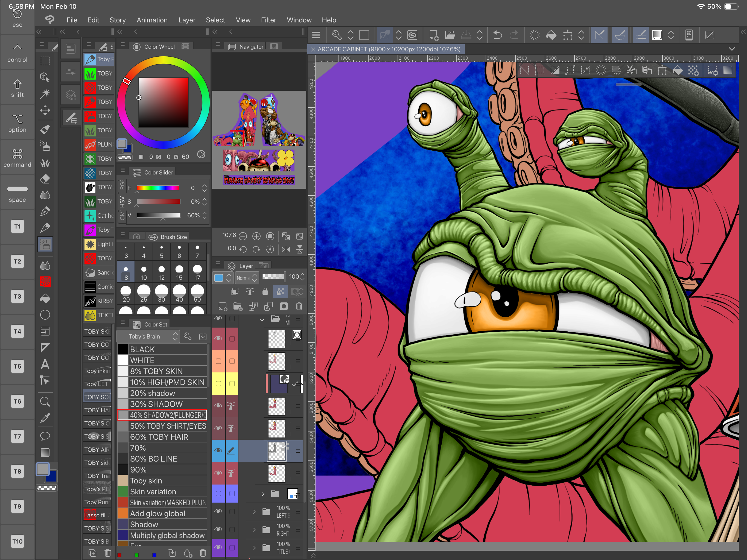The image size is (747, 560).
Task: Expand the RIGHT layer folder
Action: 255,530
